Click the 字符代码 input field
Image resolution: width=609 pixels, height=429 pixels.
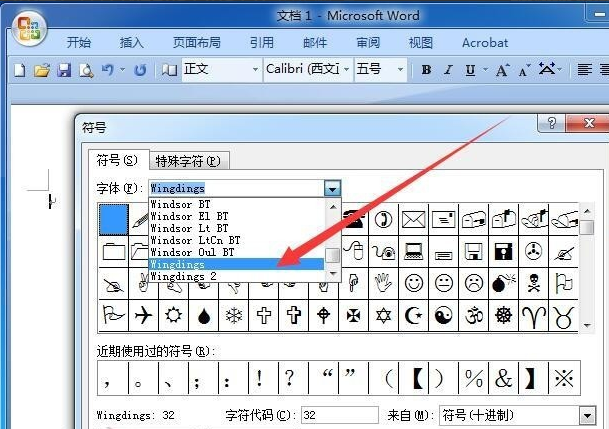click(x=340, y=415)
